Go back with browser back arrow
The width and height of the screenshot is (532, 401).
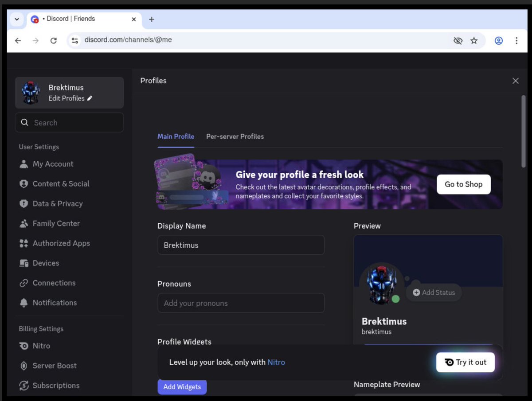coord(18,40)
